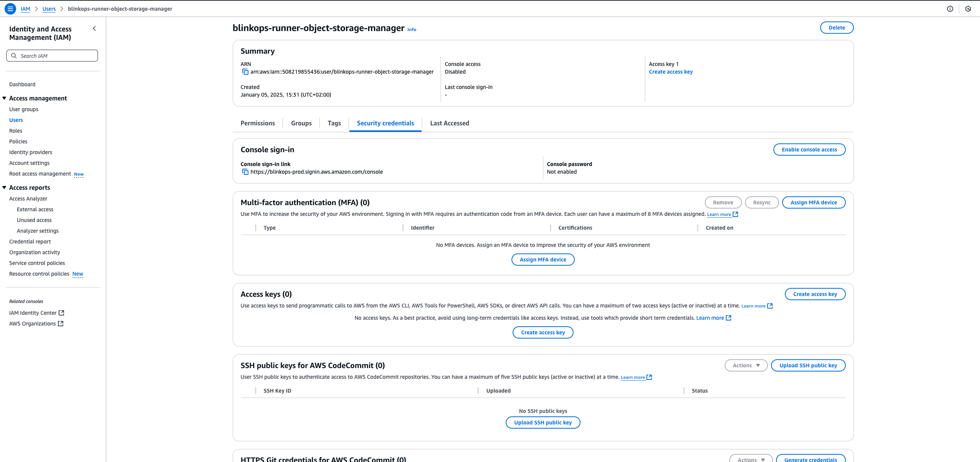Switch to the Last Accessed tab
Screen dimensions: 980x462
tap(449, 123)
